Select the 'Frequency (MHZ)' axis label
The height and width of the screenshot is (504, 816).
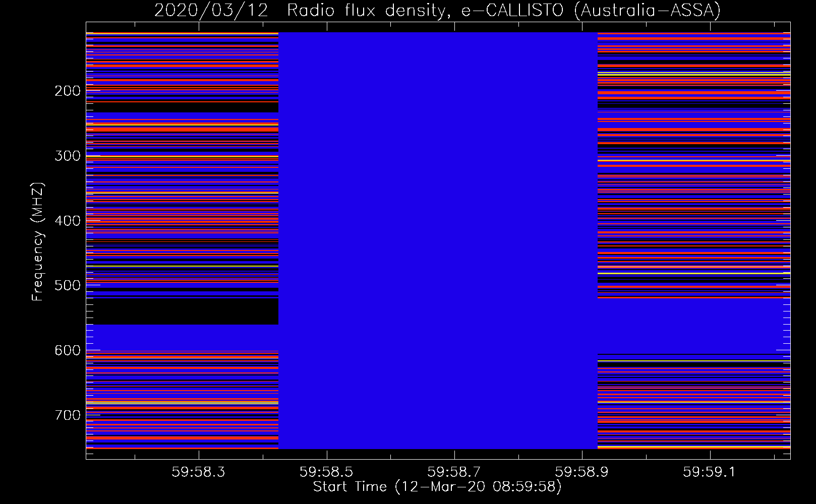pyautogui.click(x=38, y=241)
